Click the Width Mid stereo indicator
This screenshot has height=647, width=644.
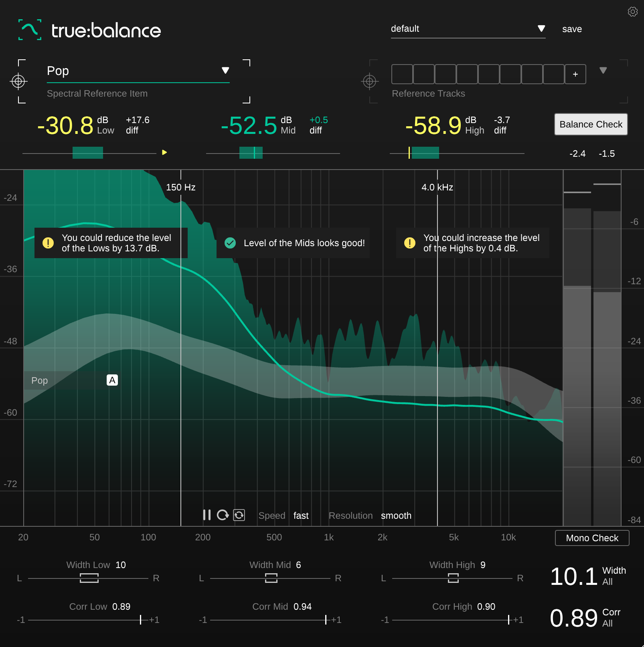[x=271, y=578]
